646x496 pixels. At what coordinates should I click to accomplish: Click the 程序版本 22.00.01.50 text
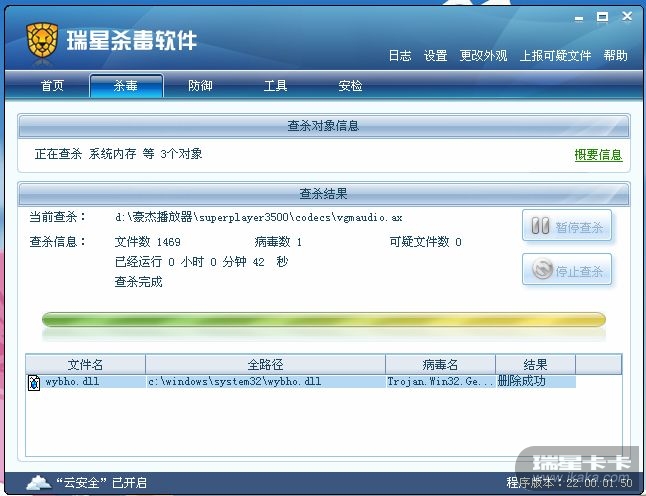click(569, 482)
